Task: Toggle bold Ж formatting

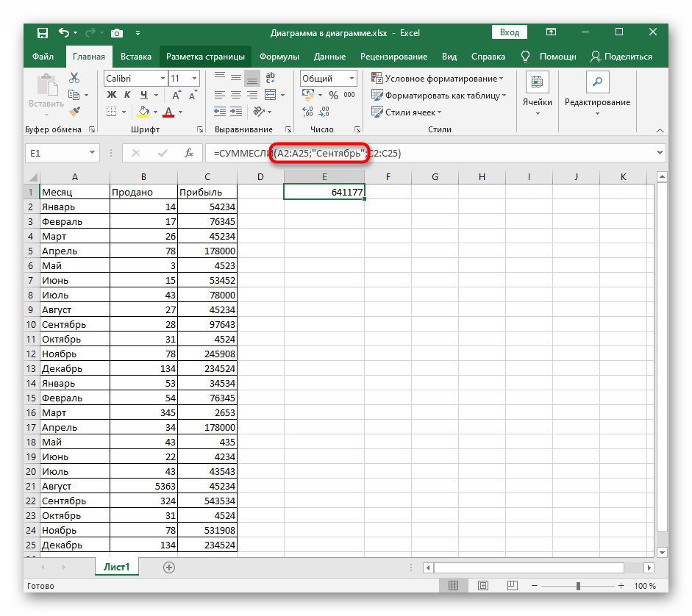Action: coord(112,96)
